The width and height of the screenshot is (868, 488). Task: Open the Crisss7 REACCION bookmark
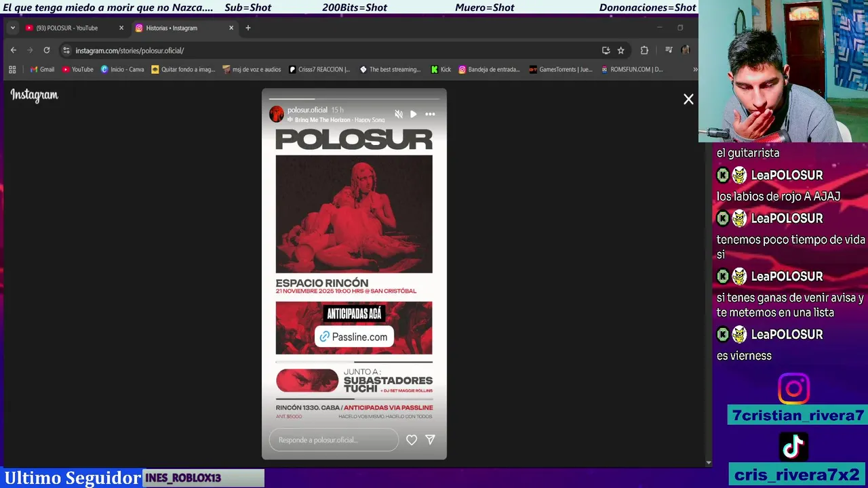319,69
